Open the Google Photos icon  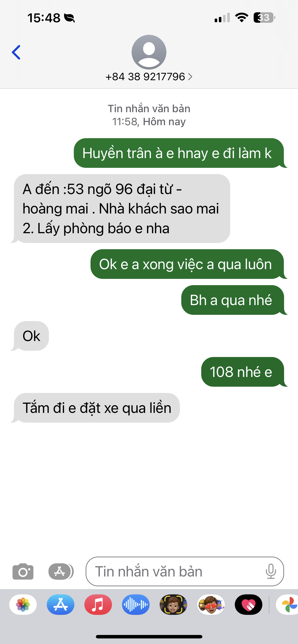click(287, 605)
